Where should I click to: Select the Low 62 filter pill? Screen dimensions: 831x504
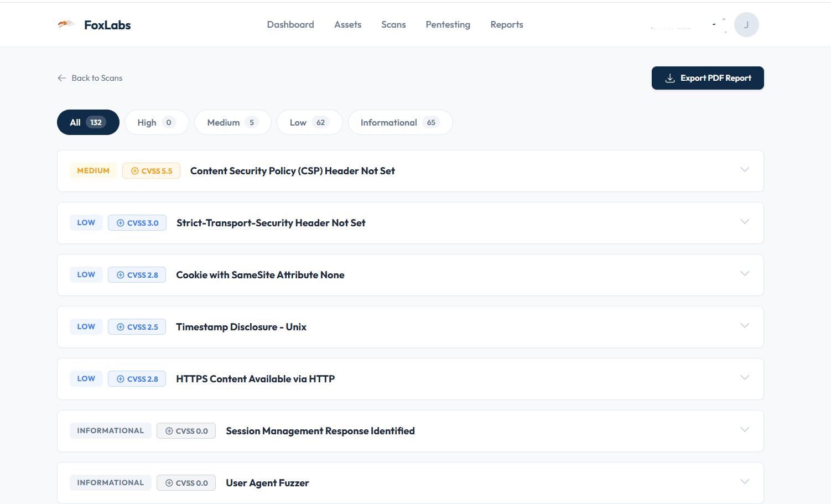pyautogui.click(x=309, y=122)
